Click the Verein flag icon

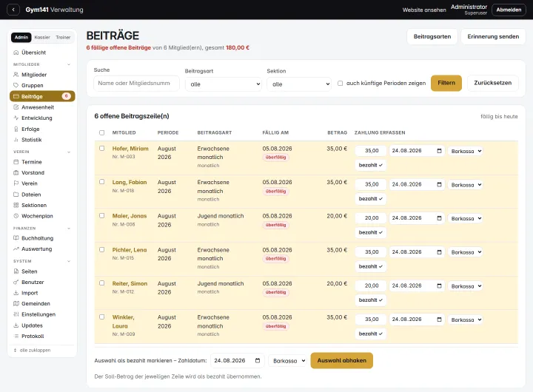16,183
